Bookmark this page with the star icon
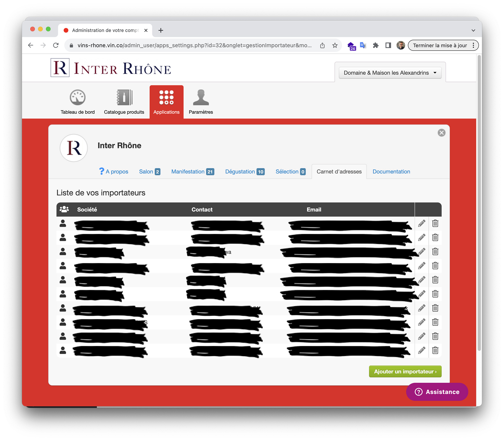This screenshot has width=504, height=441. coord(335,45)
